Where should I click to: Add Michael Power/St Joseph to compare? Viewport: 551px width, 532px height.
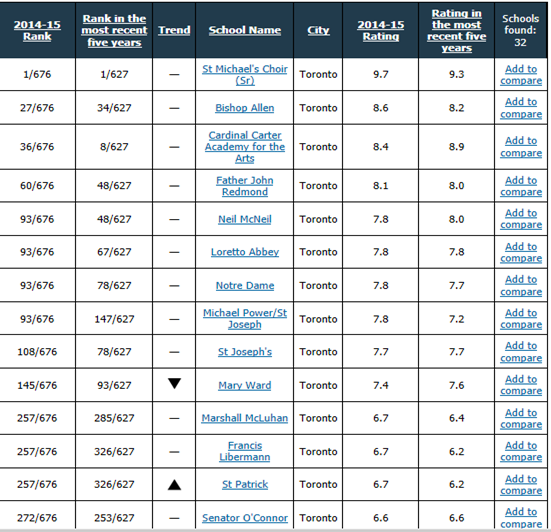coord(521,319)
